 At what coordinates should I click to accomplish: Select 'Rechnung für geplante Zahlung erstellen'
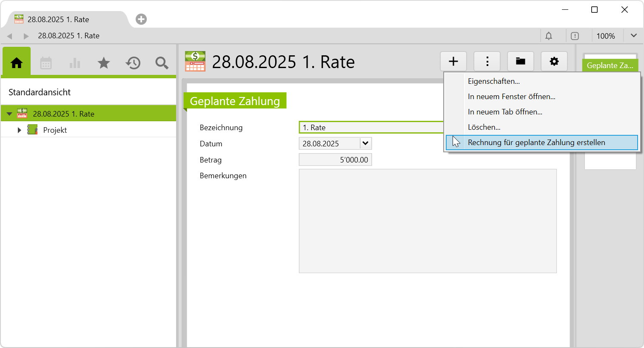tap(536, 143)
